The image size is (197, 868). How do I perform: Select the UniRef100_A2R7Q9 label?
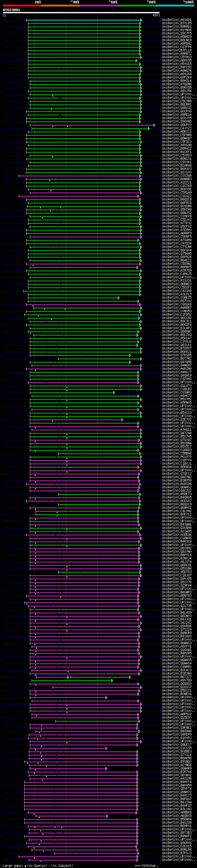(x=177, y=271)
